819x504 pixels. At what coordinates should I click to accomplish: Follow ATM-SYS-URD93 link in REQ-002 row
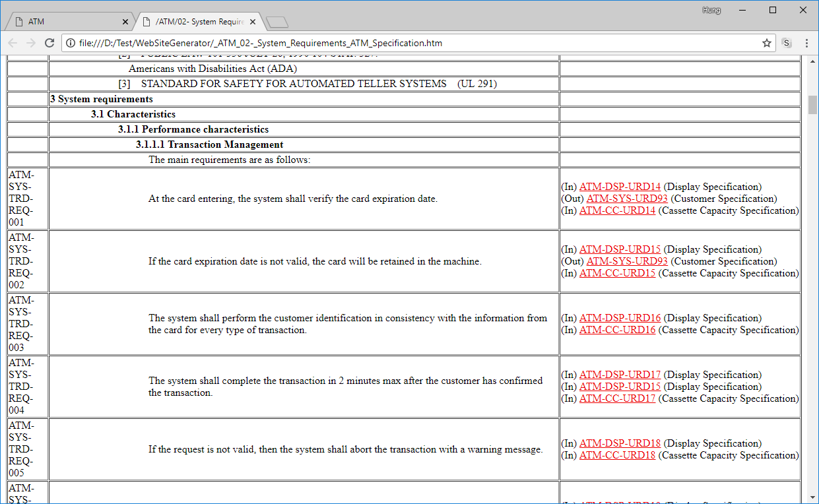pos(627,261)
